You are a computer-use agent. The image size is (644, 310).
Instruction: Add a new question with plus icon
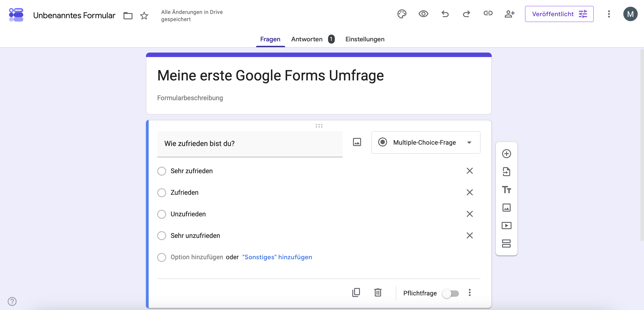506,154
